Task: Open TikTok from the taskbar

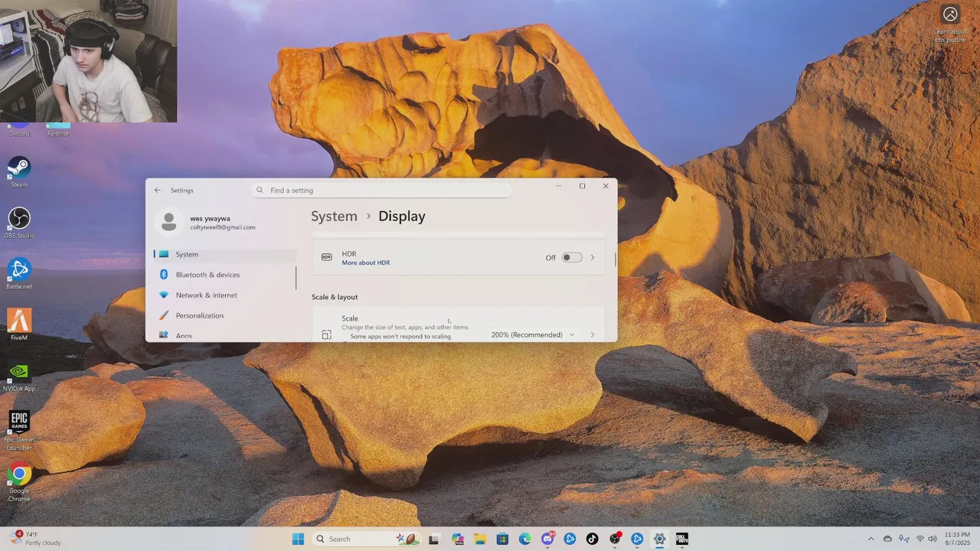Action: click(592, 539)
